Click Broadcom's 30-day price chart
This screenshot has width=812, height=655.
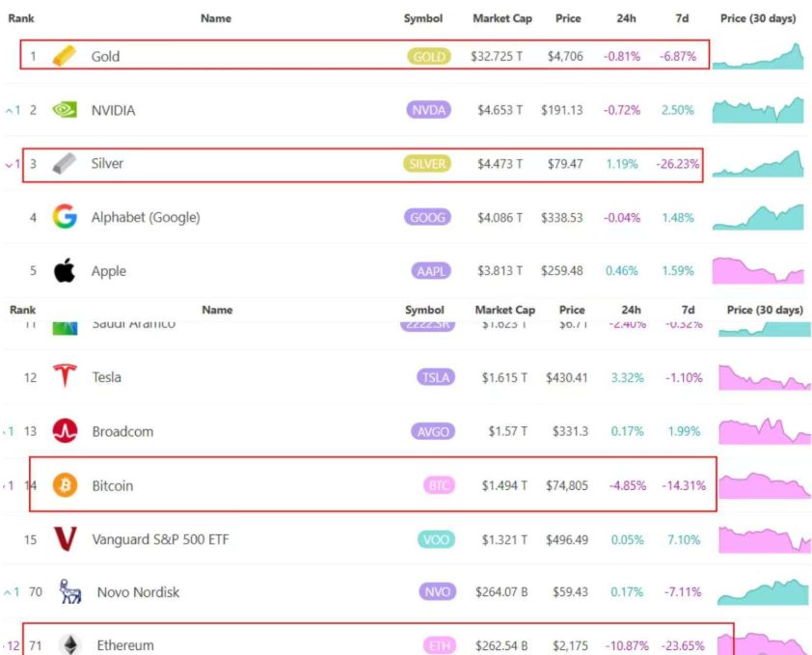click(x=765, y=431)
